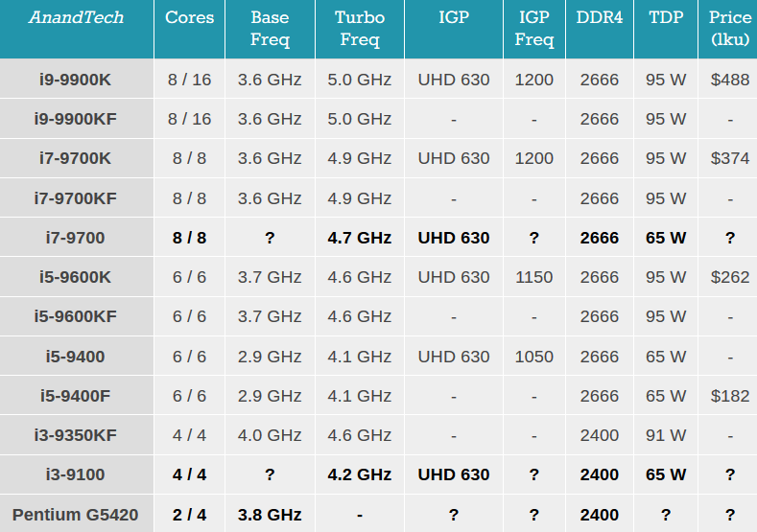Click the i5-9400F row label
Screen dimensions: 757x532
tap(75, 395)
